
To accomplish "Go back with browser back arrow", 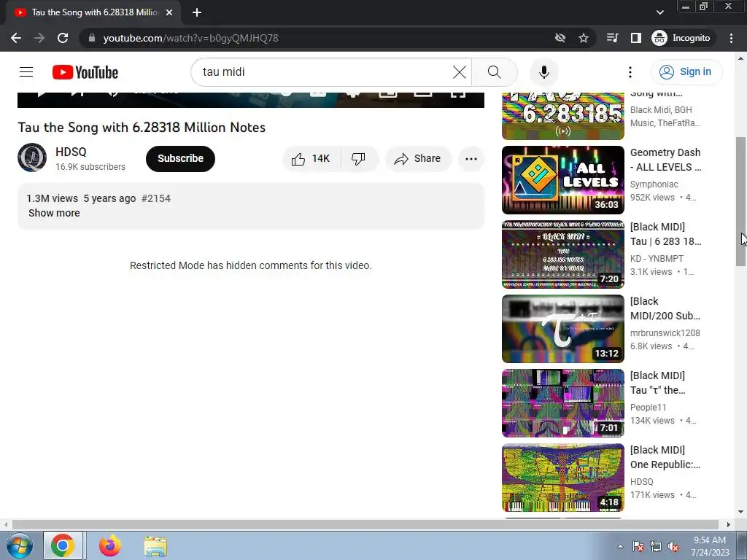I will [x=16, y=38].
